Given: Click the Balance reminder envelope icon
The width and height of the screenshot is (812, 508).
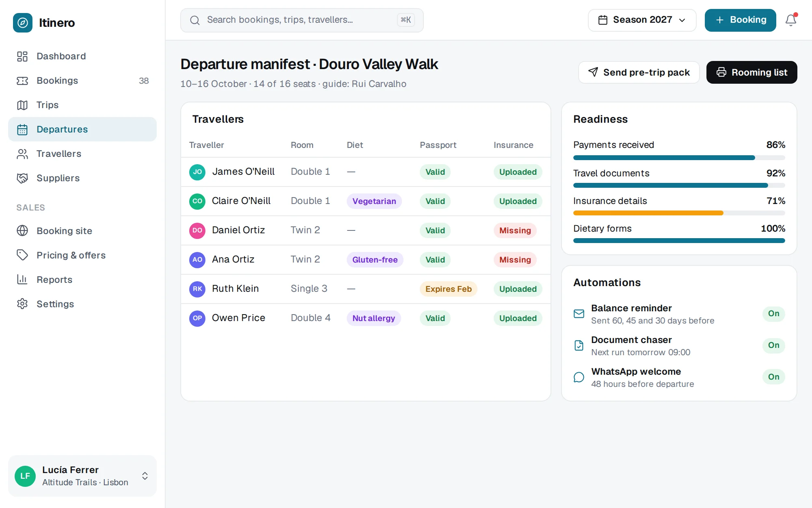Looking at the screenshot, I should click(579, 314).
